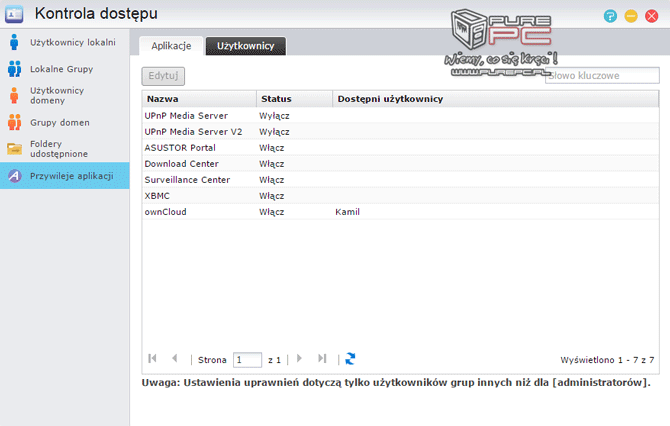Focus the Słowo kluczowe search field

pos(602,76)
